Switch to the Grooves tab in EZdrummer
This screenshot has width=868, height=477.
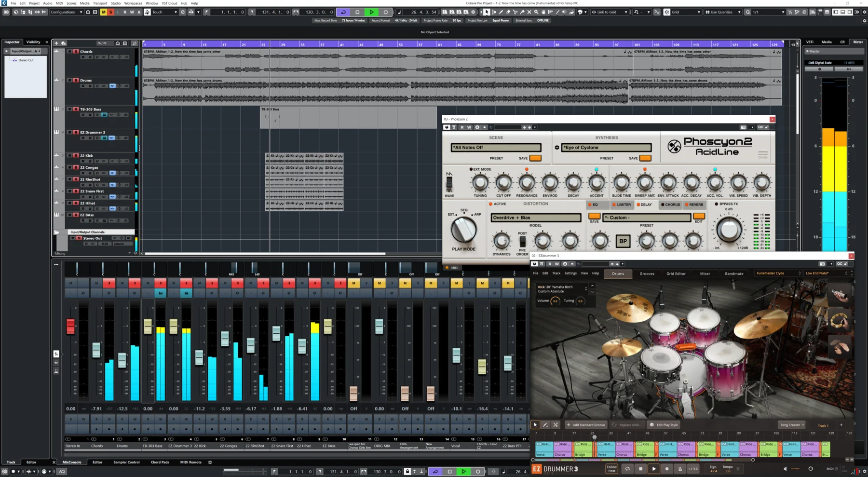point(647,273)
